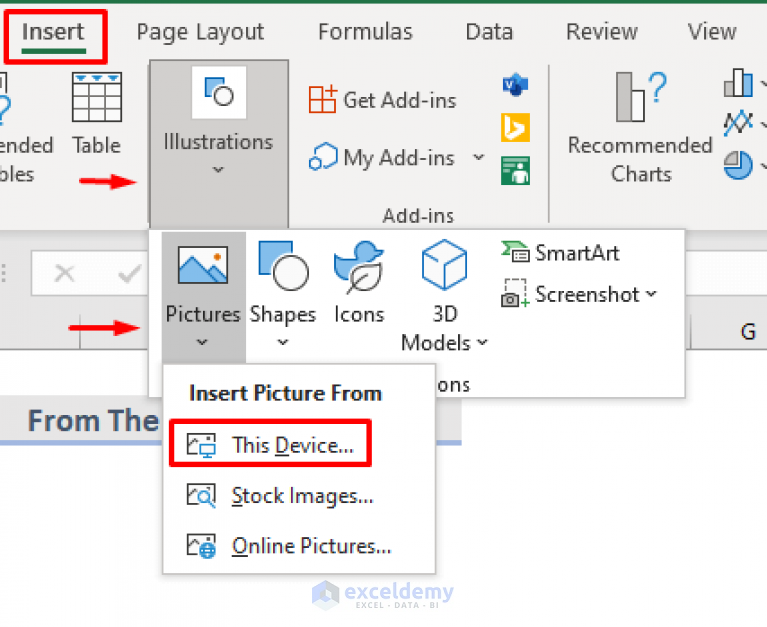Image resolution: width=767 pixels, height=627 pixels.
Task: Insert a Table from the ribbon
Action: (96, 115)
